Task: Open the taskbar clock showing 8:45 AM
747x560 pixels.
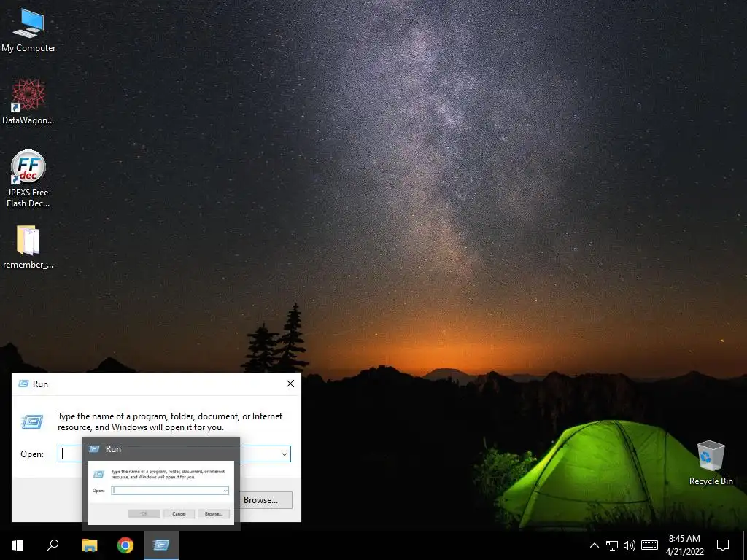Action: [684, 545]
